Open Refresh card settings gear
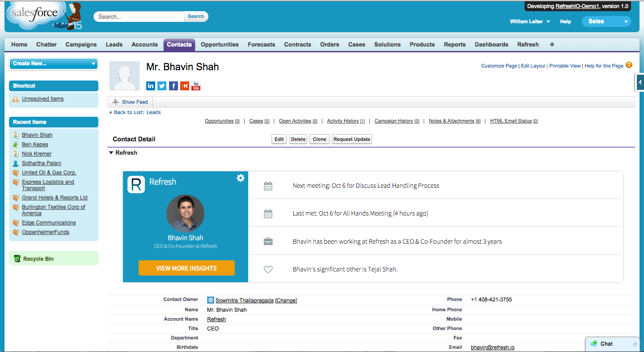The width and height of the screenshot is (644, 352). pyautogui.click(x=241, y=178)
